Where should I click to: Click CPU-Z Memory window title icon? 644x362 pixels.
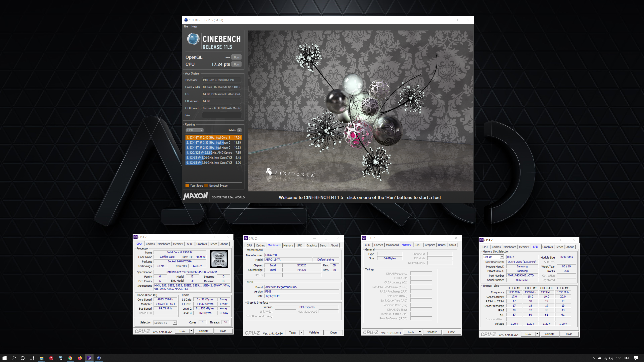[x=364, y=238]
